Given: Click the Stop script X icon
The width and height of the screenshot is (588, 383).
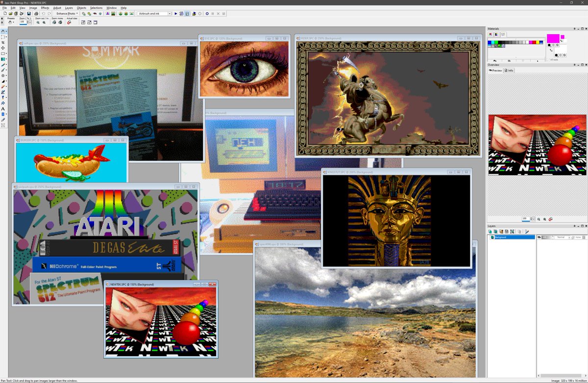Looking at the screenshot, I should pyautogui.click(x=218, y=13).
